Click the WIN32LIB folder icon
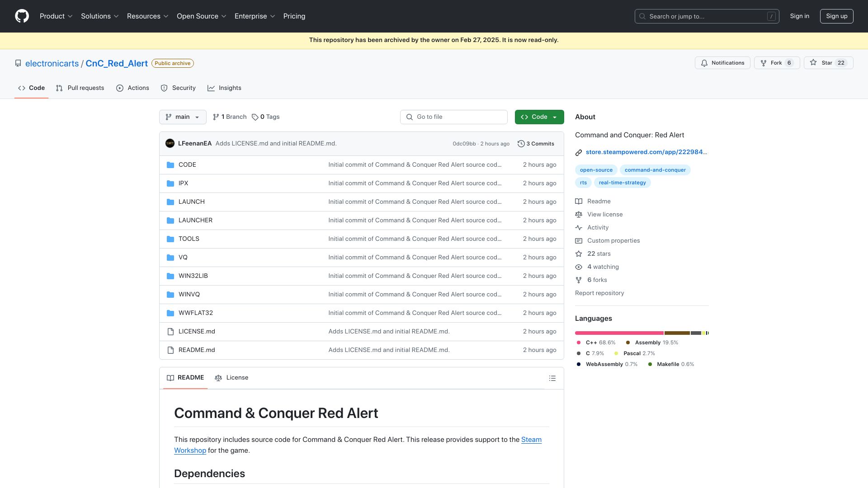This screenshot has height=488, width=868. click(x=170, y=276)
